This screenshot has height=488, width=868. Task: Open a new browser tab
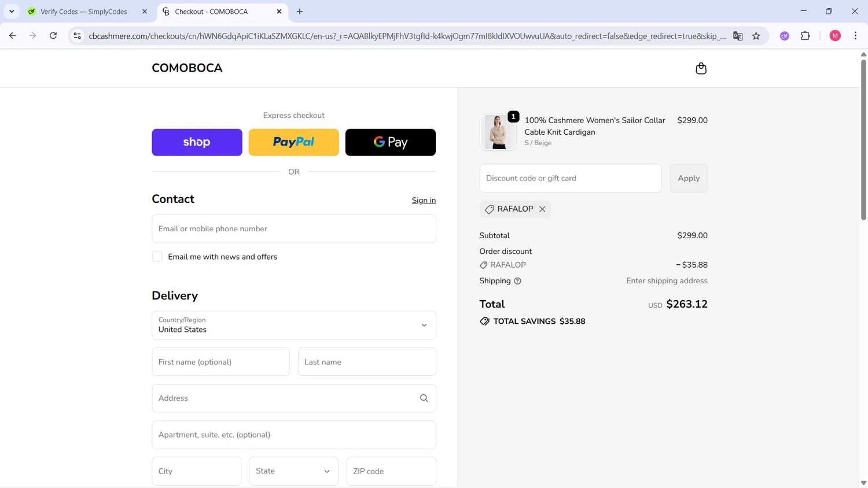click(300, 12)
